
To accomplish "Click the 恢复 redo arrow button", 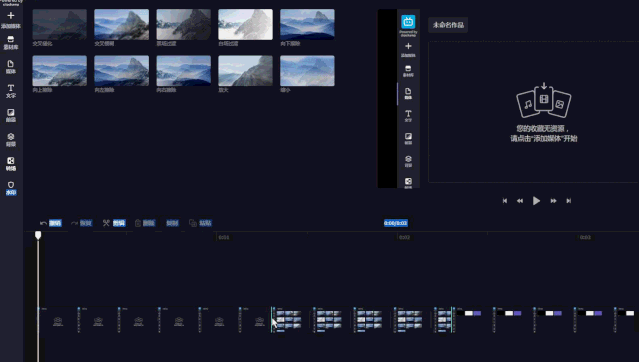I will pyautogui.click(x=82, y=223).
